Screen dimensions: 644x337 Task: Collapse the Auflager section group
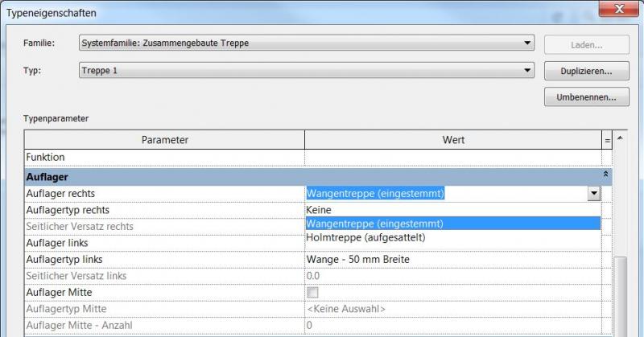[605, 175]
